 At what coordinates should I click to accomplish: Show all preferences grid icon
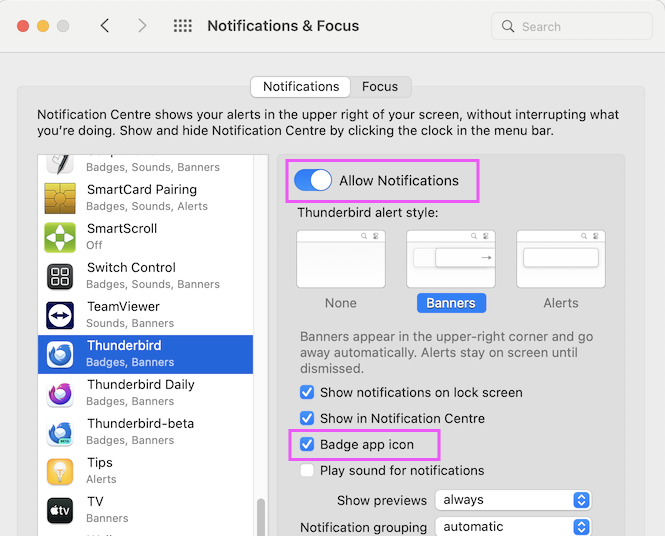(x=183, y=26)
